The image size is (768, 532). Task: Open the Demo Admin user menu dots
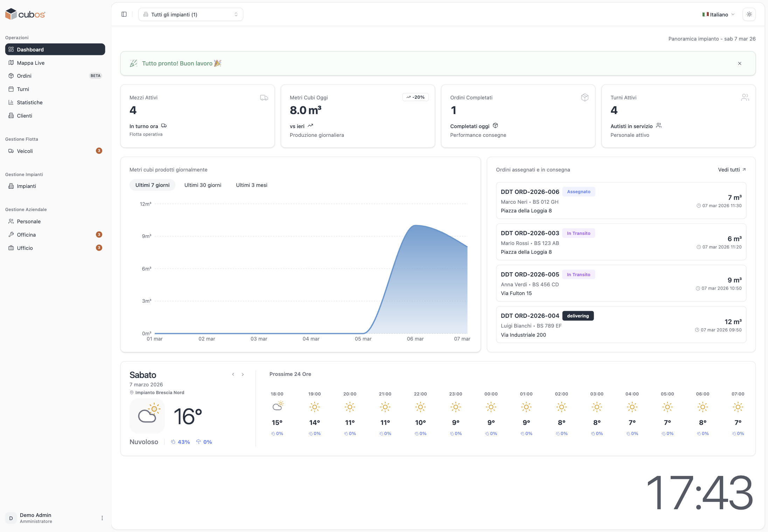coord(102,518)
